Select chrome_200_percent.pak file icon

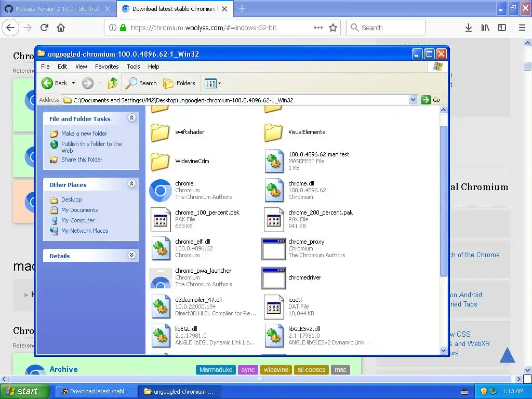pos(274,220)
